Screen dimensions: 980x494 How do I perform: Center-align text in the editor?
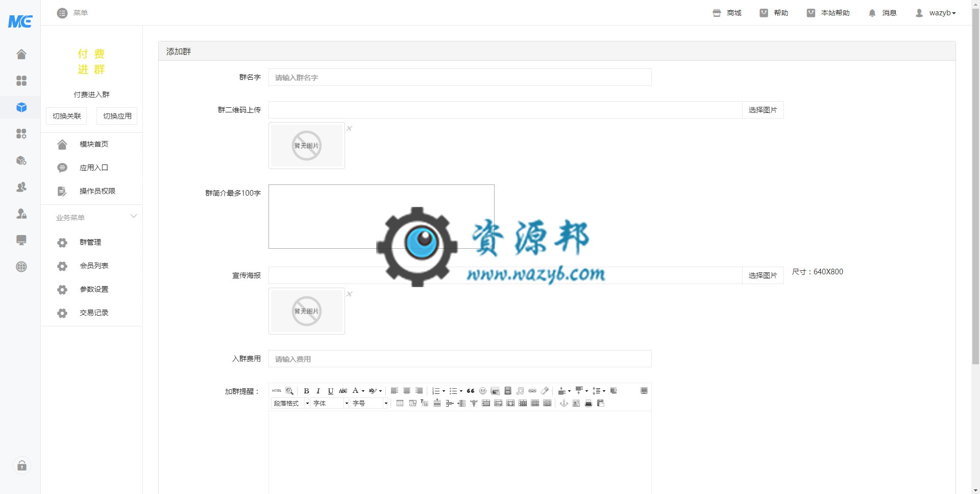tap(406, 391)
